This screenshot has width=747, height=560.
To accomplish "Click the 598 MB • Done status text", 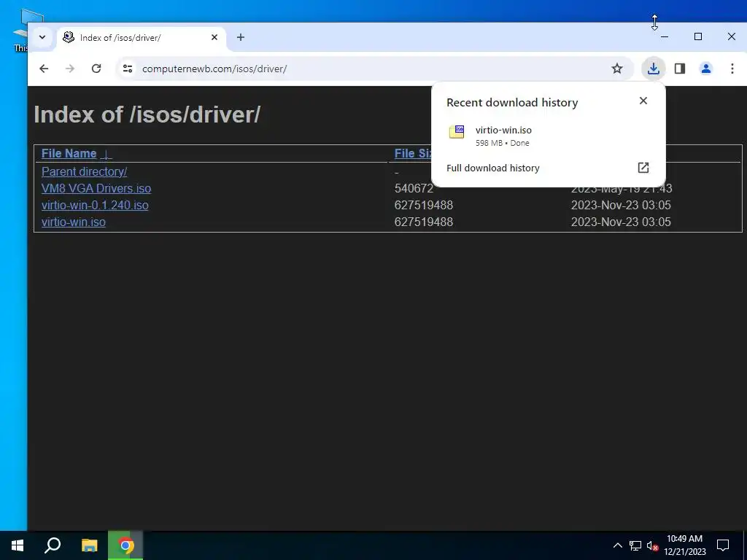I will tap(502, 143).
